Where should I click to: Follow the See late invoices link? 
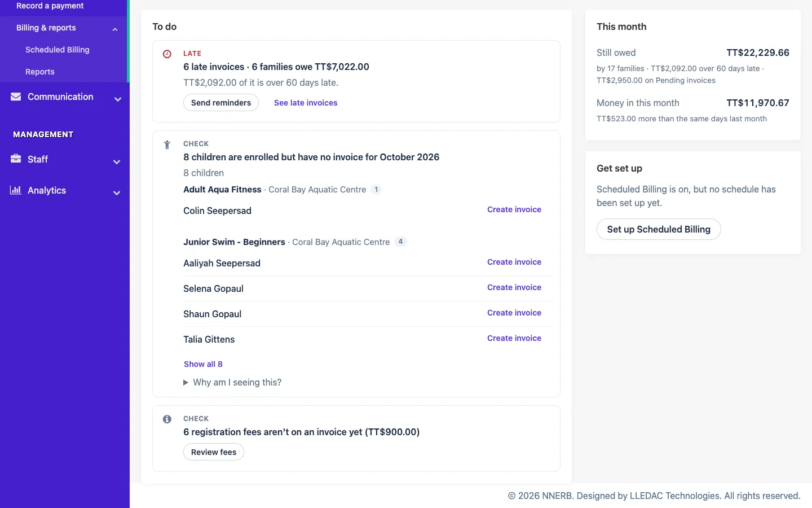[306, 103]
